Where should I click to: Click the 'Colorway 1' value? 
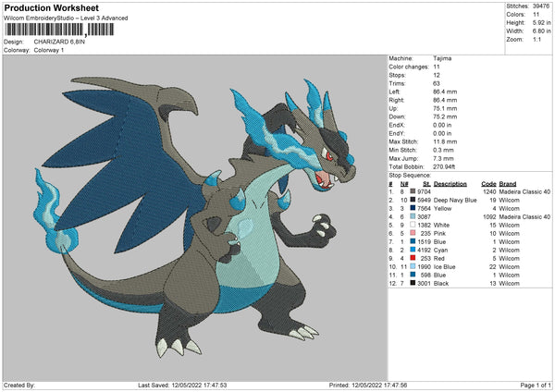49,50
